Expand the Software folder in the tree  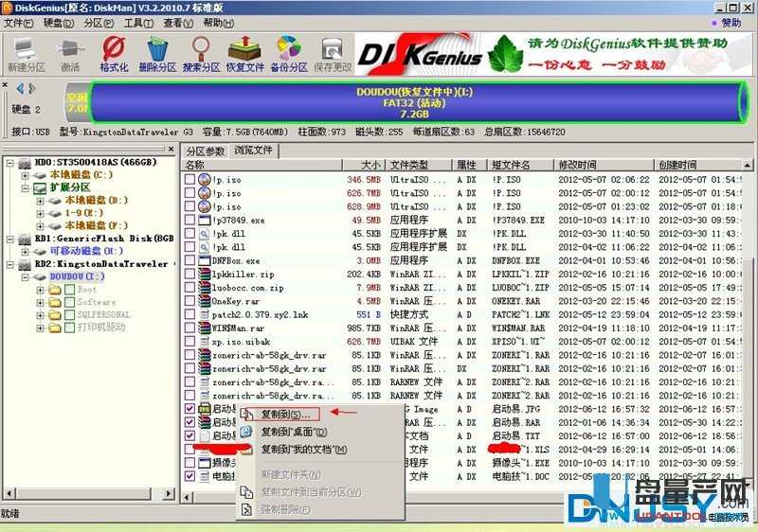[x=39, y=302]
